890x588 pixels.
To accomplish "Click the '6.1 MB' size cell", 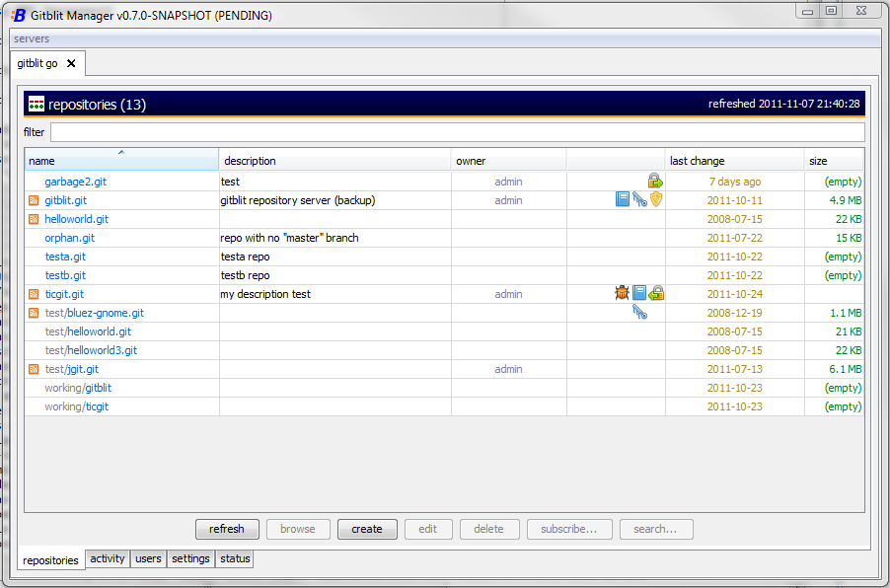I will click(x=834, y=369).
